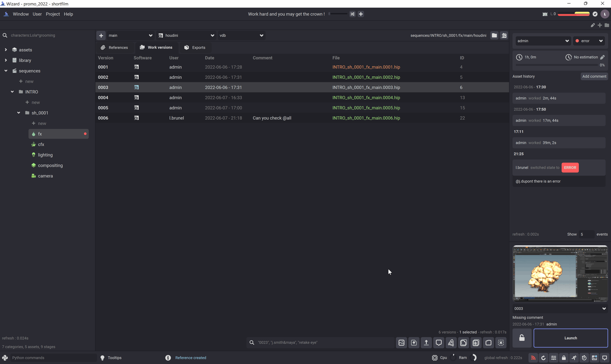Click the speech bubble icon in the versions toolbar

point(439,343)
